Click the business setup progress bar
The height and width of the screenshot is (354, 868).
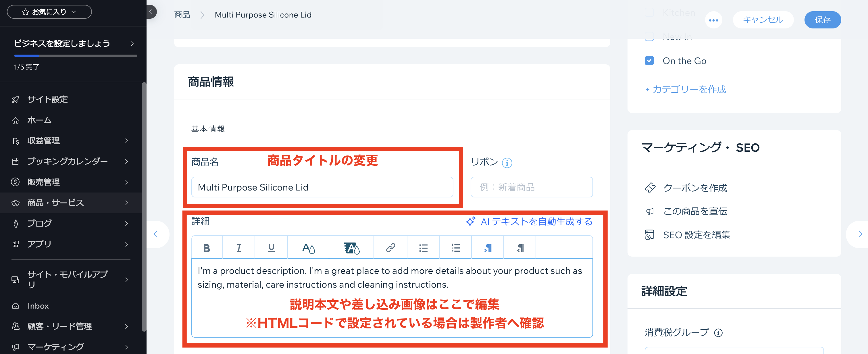click(75, 55)
